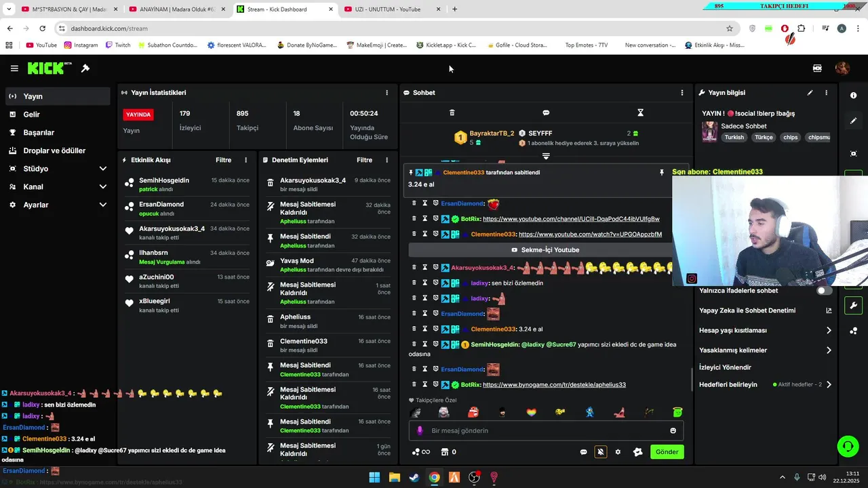This screenshot has width=868, height=488.
Task: Toggle Yalnızca ifadelerle sohbet switch
Action: pos(824,291)
